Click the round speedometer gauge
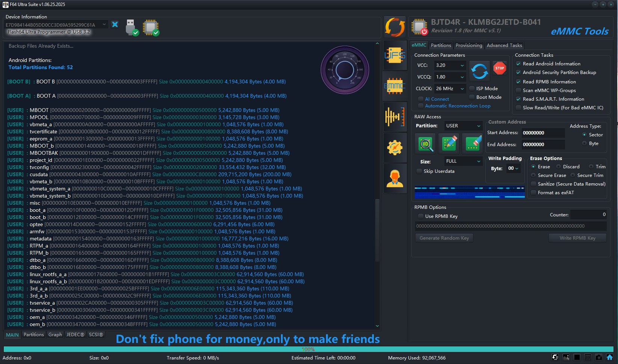Image resolution: width=618 pixels, height=364 pixels. [x=345, y=70]
